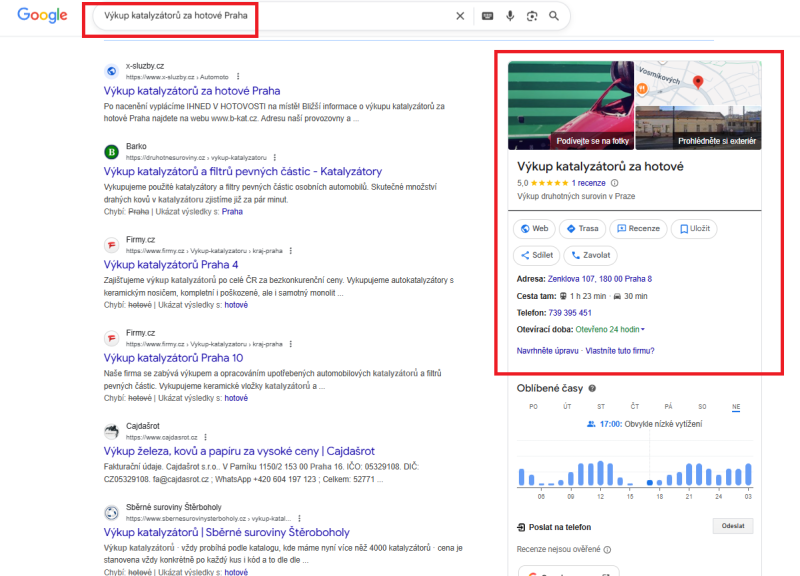This screenshot has width=800, height=576.
Task: Click the magnifying glass search icon
Action: (554, 16)
